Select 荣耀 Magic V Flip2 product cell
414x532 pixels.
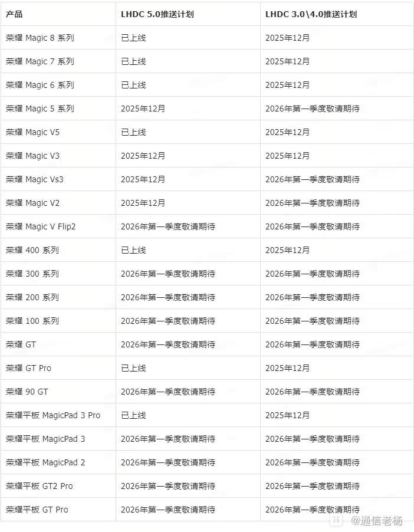(x=41, y=226)
